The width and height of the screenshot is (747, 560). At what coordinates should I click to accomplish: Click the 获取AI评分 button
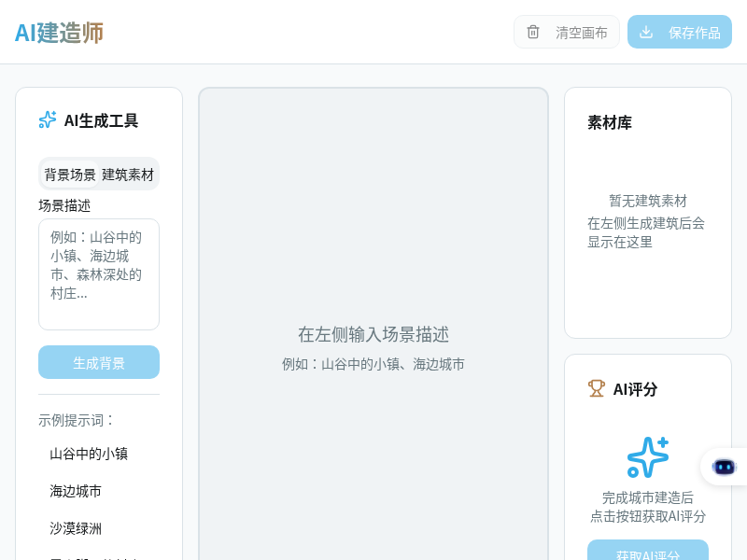(648, 552)
